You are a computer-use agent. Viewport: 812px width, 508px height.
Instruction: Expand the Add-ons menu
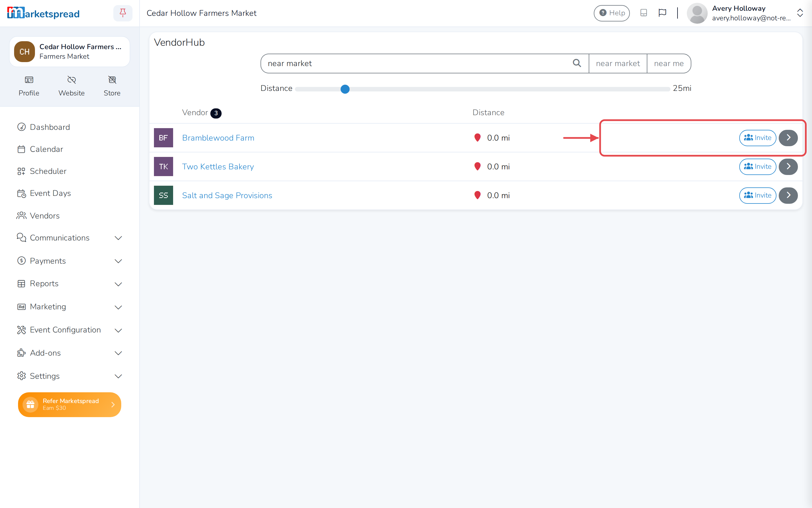[69, 353]
